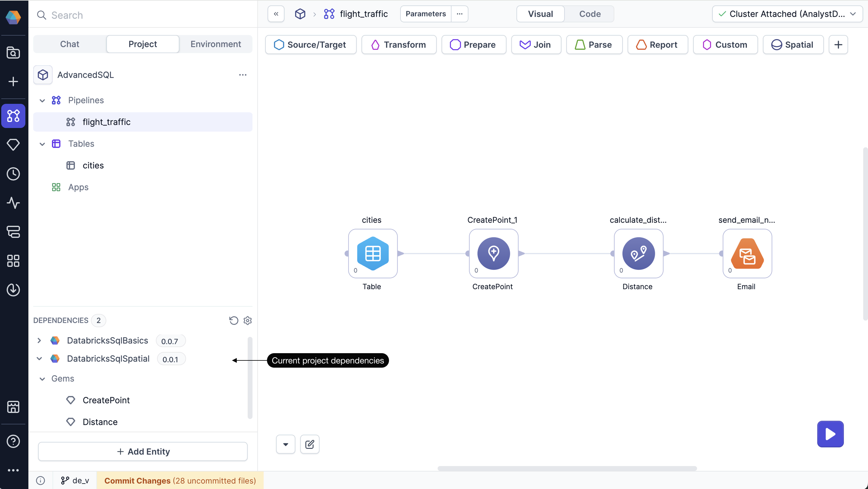Open the apps grid icon in sidebar
This screenshot has width=868, height=489.
13,261
